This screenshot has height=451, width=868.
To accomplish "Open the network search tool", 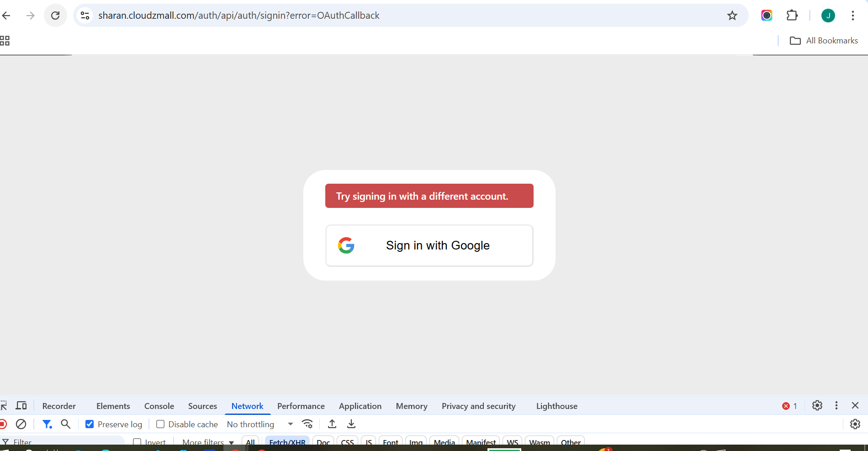I will coord(66,424).
